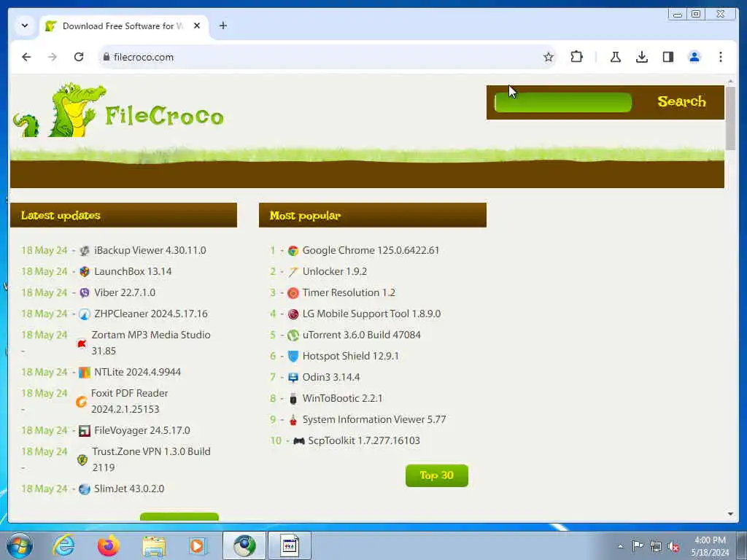This screenshot has width=747, height=560.
Task: Open the FileCroco logo homepage link
Action: click(118, 111)
